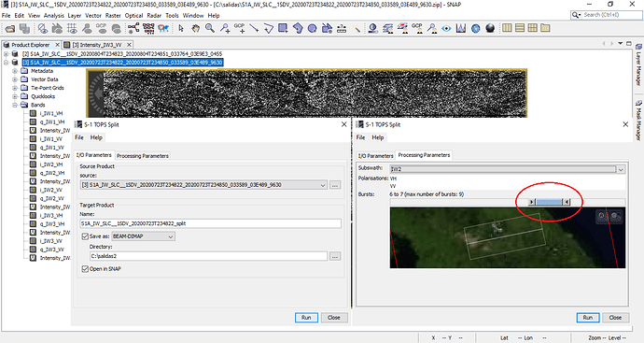The image size is (644, 343).
Task: Click the navigation eye icon in toolbar
Action: 446,28
